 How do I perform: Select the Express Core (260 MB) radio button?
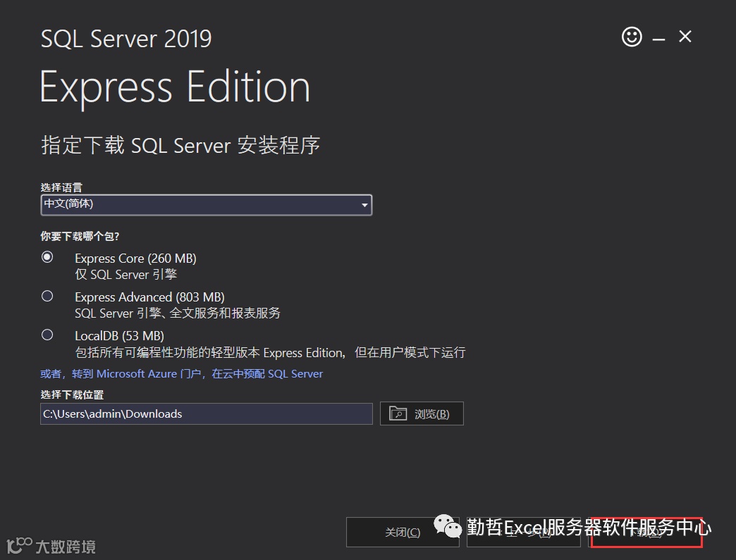coord(47,257)
